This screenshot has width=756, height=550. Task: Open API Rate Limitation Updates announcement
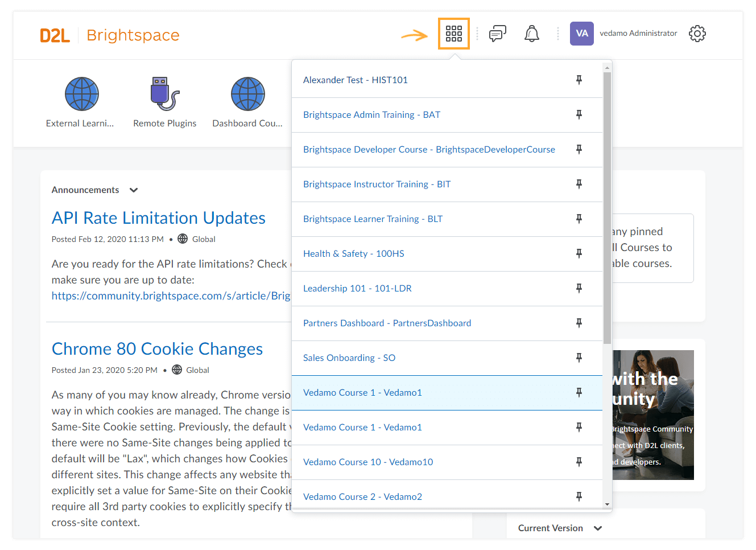[159, 218]
